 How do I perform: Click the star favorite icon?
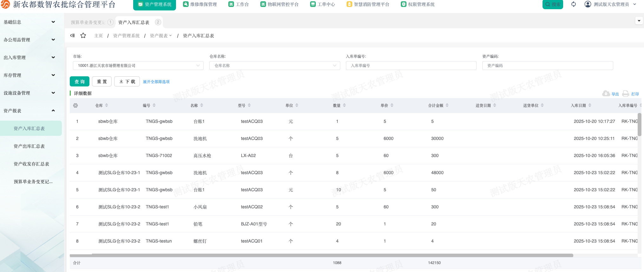(83, 35)
